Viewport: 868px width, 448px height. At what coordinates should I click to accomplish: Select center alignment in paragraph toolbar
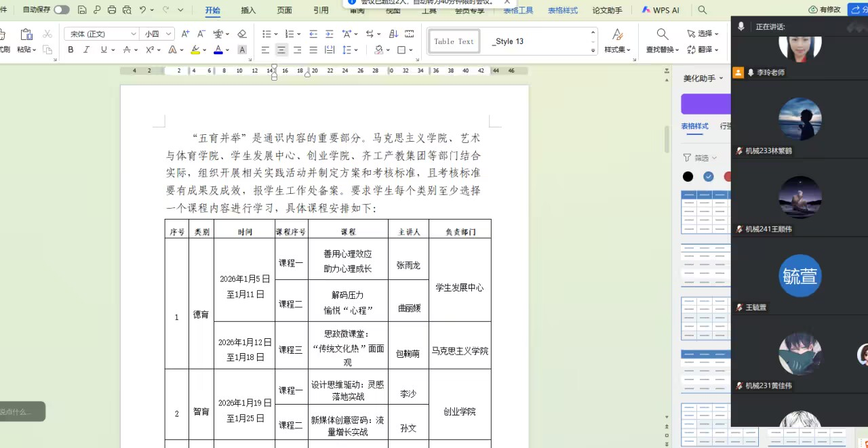(281, 50)
